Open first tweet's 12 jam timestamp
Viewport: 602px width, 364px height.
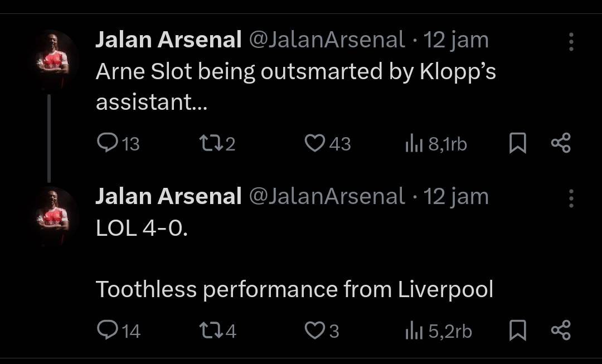pyautogui.click(x=456, y=40)
